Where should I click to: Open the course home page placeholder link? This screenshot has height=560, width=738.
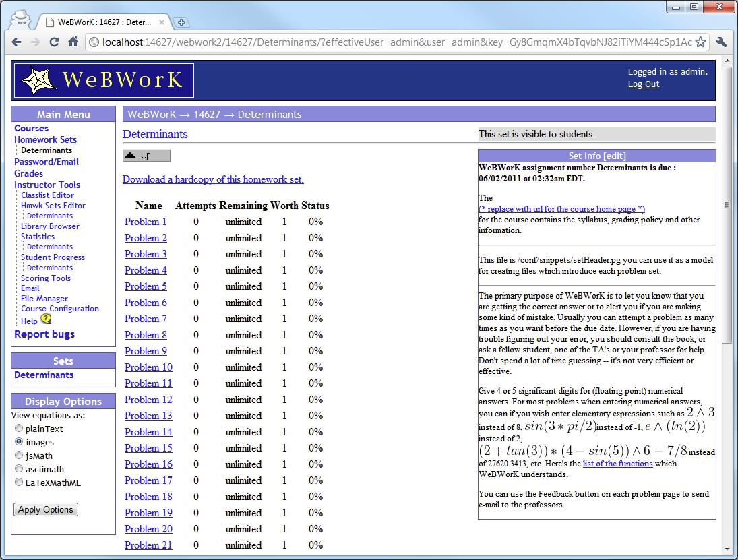[561, 209]
